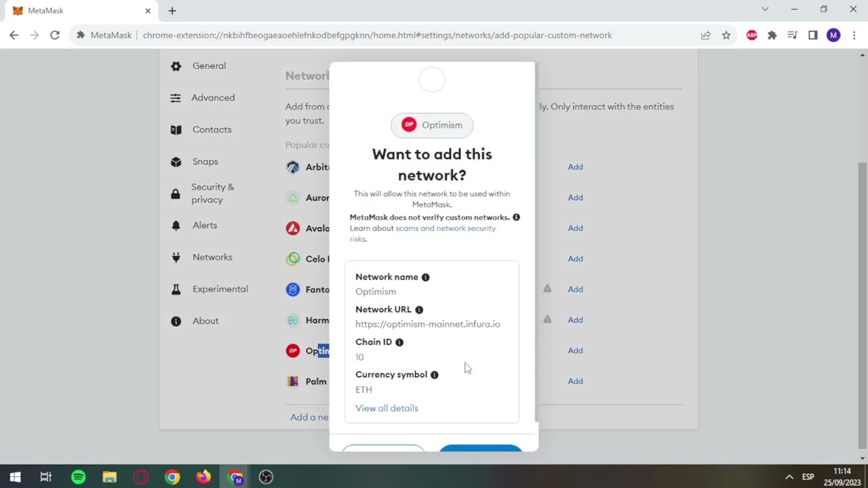Show hidden system tray icons
Image resolution: width=868 pixels, height=488 pixels.
click(789, 477)
